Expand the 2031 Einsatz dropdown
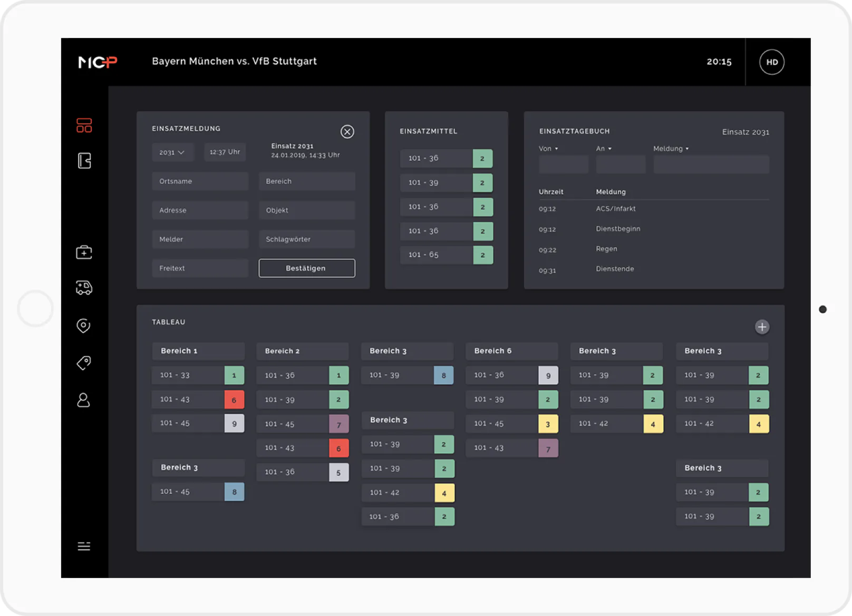The image size is (852, 616). pos(172,152)
